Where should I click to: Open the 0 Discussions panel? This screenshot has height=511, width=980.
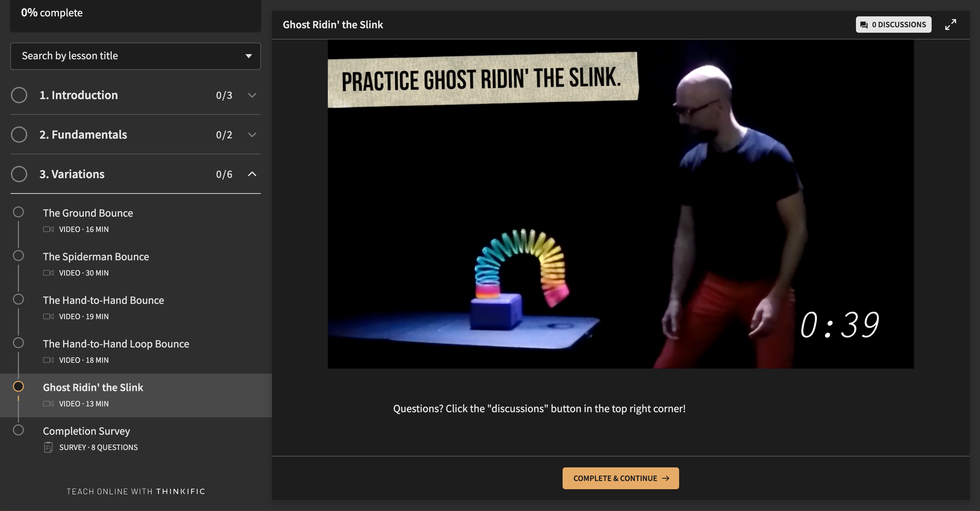tap(894, 24)
